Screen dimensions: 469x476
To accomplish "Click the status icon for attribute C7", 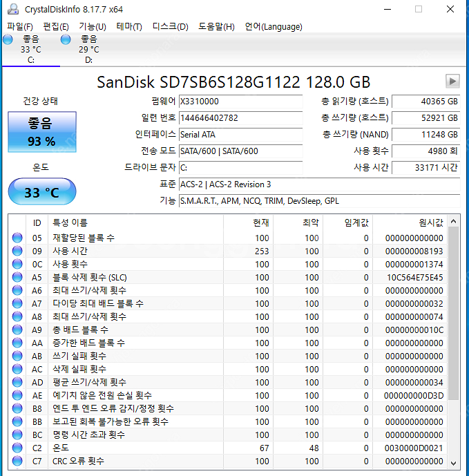I will tap(17, 461).
